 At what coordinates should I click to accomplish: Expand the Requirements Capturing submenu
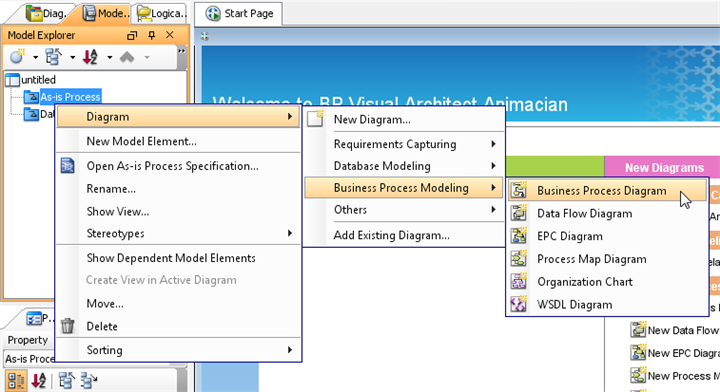(404, 144)
